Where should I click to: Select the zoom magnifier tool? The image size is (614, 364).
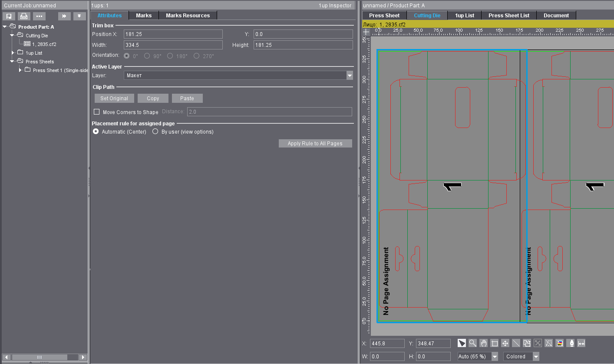pyautogui.click(x=472, y=343)
